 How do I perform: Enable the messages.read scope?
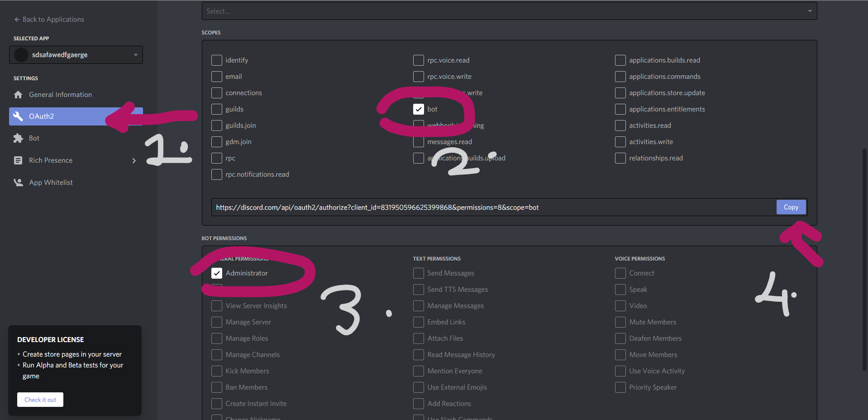(x=419, y=142)
